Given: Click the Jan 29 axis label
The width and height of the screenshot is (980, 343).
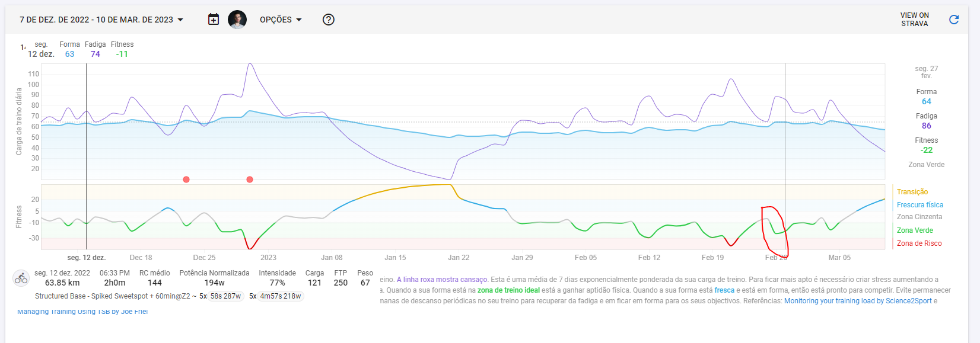Looking at the screenshot, I should 522,258.
